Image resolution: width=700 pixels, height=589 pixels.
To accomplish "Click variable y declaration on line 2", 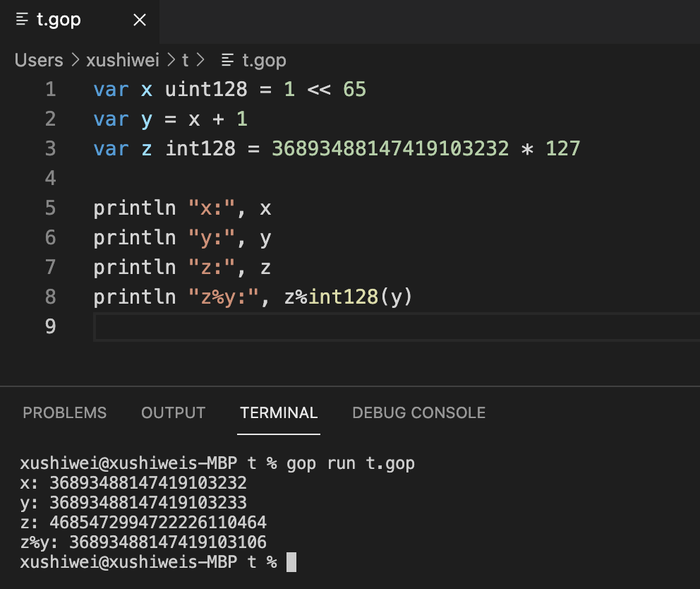I will coord(147,120).
